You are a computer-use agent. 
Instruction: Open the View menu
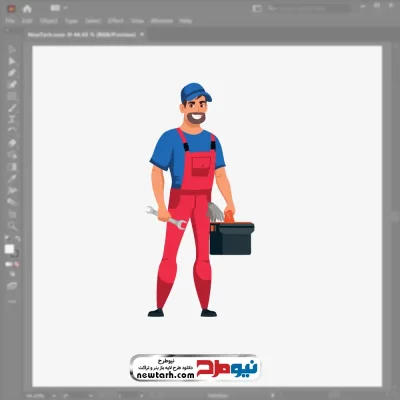click(137, 21)
